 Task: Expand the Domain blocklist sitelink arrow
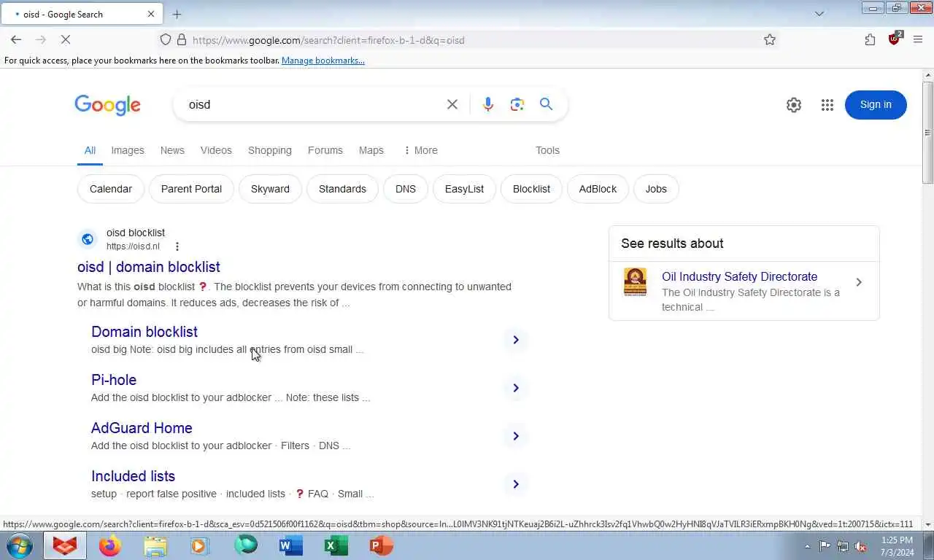[515, 340]
